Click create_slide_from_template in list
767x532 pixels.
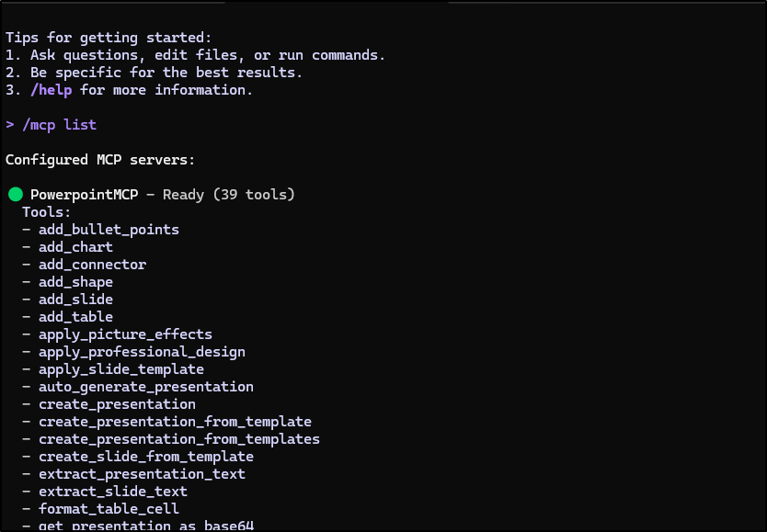point(145,457)
